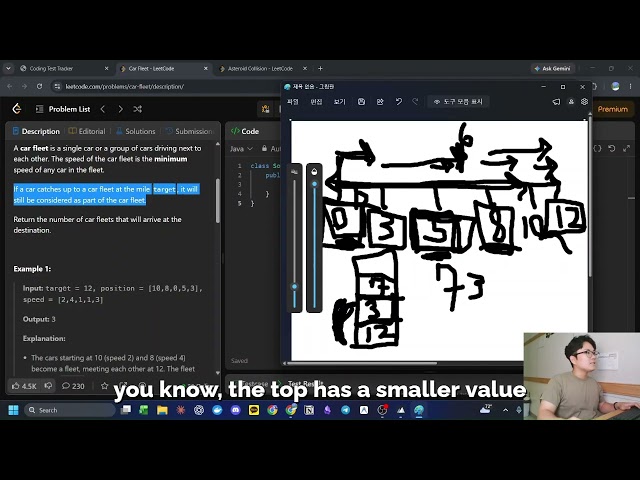Viewport: 640px width, 480px height.
Task: Open Discord from the taskbar
Action: tap(236, 410)
